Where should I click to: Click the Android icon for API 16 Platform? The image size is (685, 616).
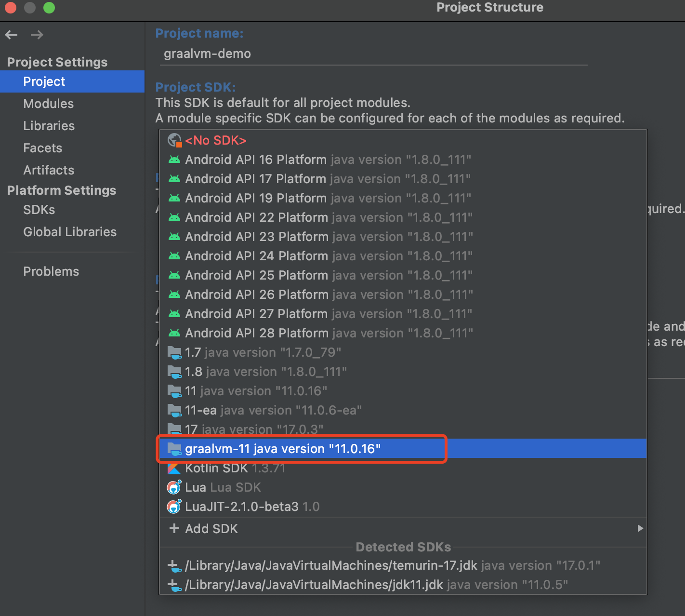pos(174,160)
